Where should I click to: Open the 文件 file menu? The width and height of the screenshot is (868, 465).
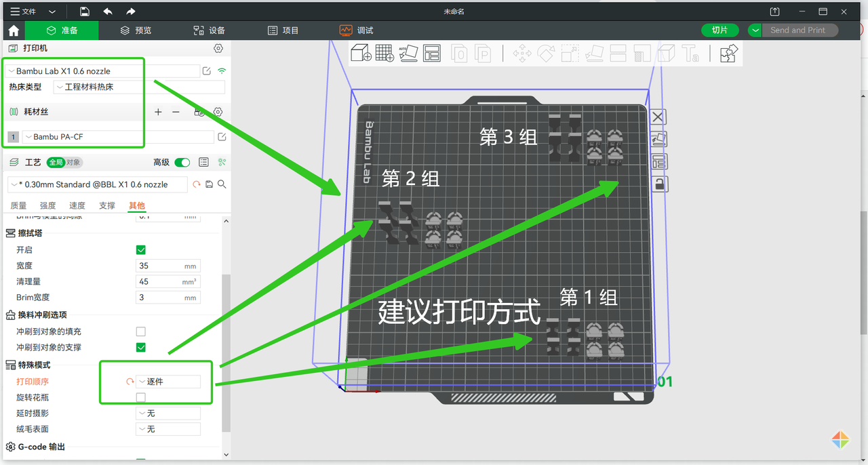23,12
